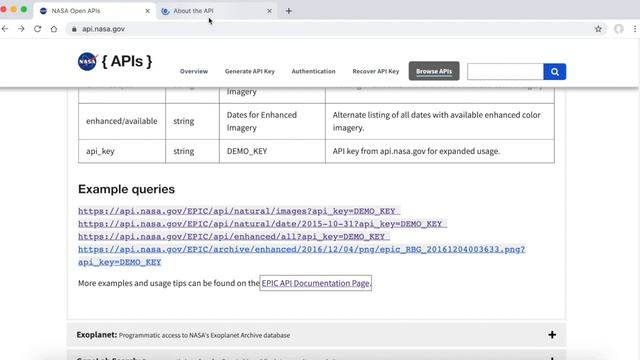Open the Overview nav item
This screenshot has height=360, width=640.
pyautogui.click(x=194, y=71)
